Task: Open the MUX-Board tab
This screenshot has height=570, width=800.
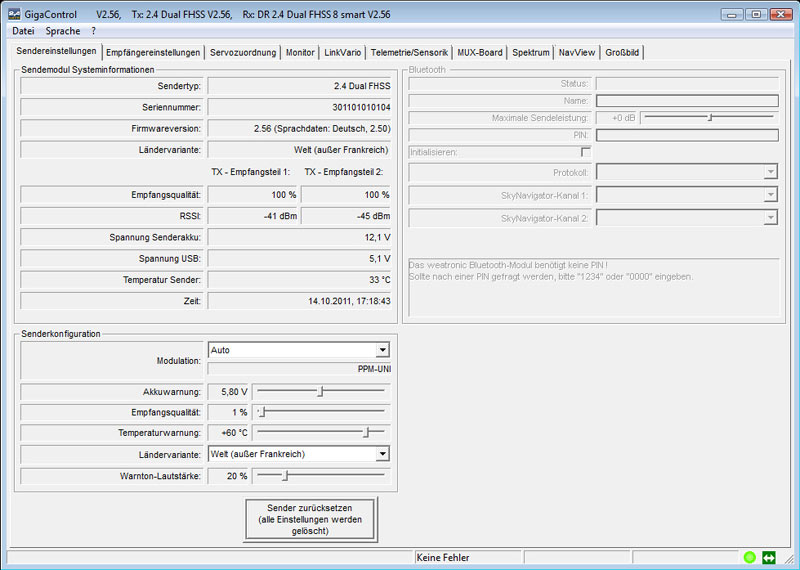Action: (x=480, y=53)
